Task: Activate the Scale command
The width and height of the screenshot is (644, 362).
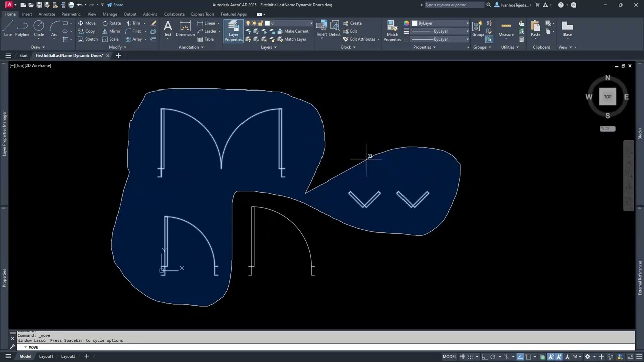Action: [110, 39]
